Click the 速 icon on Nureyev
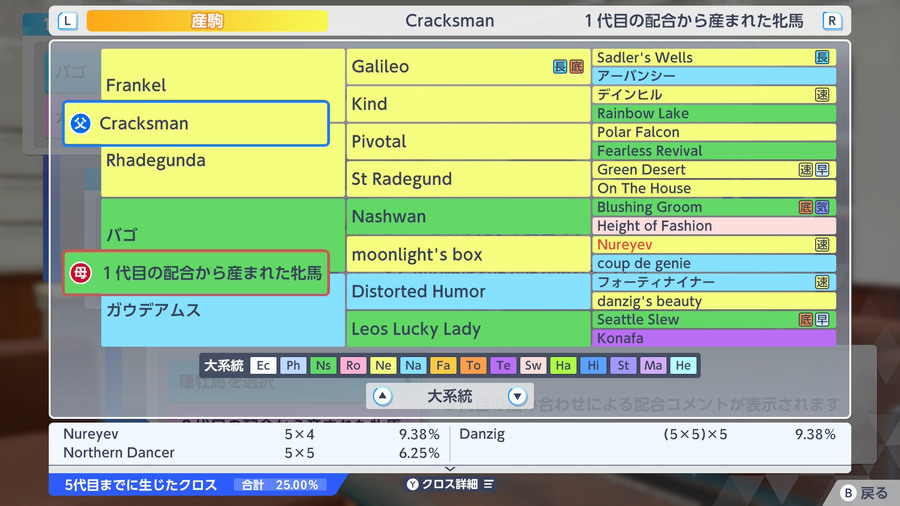900x506 pixels. [x=822, y=244]
